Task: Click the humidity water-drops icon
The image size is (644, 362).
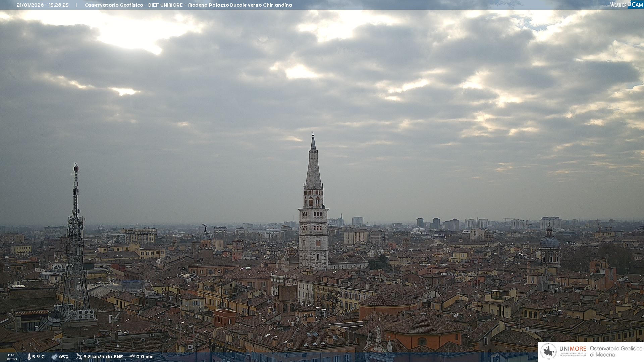Action: click(54, 357)
